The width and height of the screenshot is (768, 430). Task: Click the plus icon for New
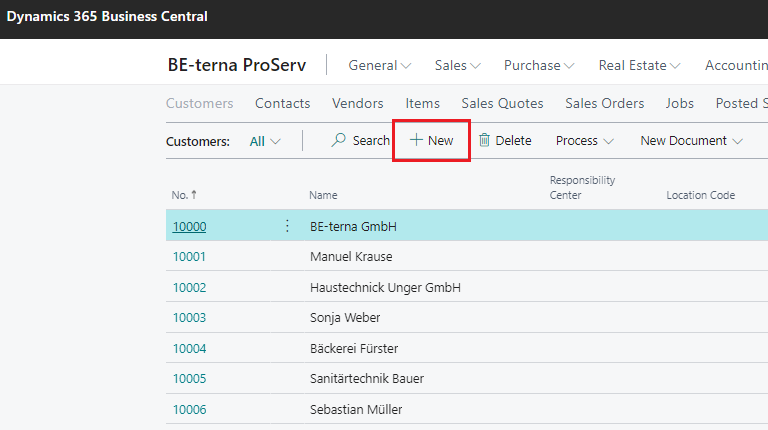[416, 140]
